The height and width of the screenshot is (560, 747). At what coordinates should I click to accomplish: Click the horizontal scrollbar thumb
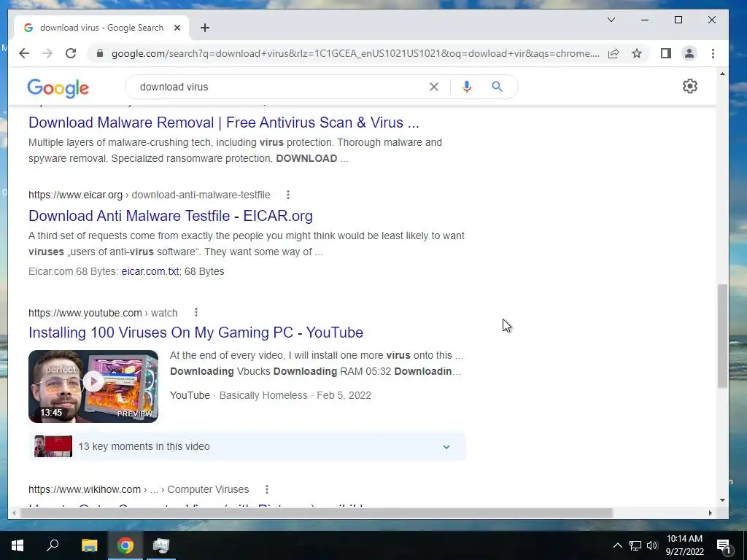pyautogui.click(x=317, y=513)
